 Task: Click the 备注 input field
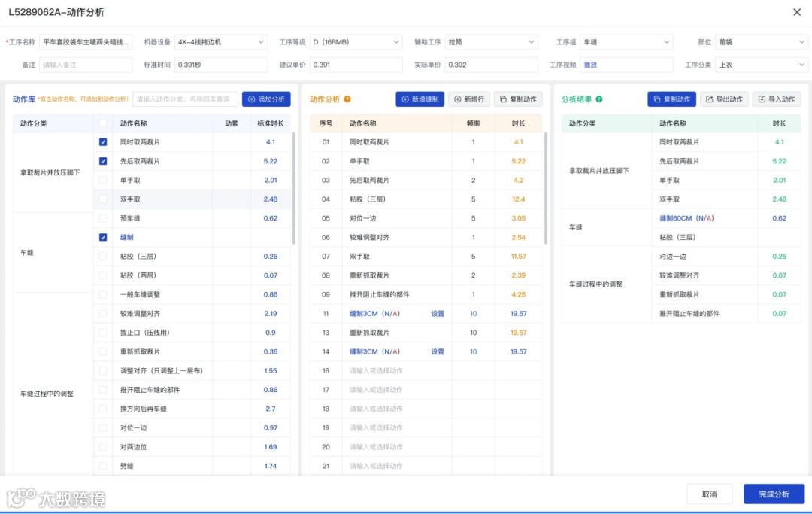coord(86,65)
